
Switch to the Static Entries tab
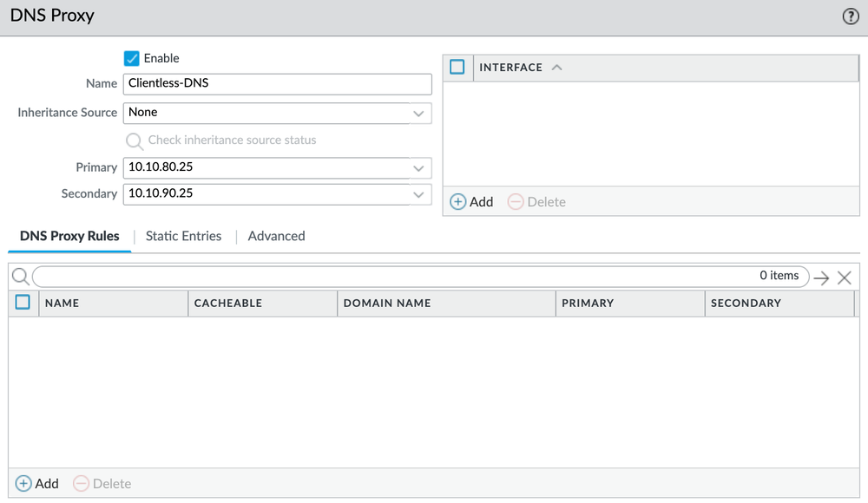[182, 236]
